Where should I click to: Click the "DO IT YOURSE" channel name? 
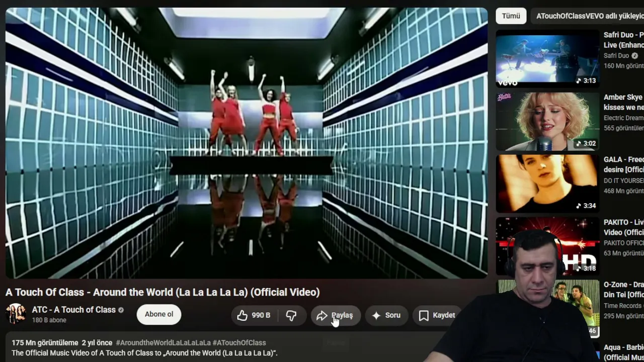point(624,180)
